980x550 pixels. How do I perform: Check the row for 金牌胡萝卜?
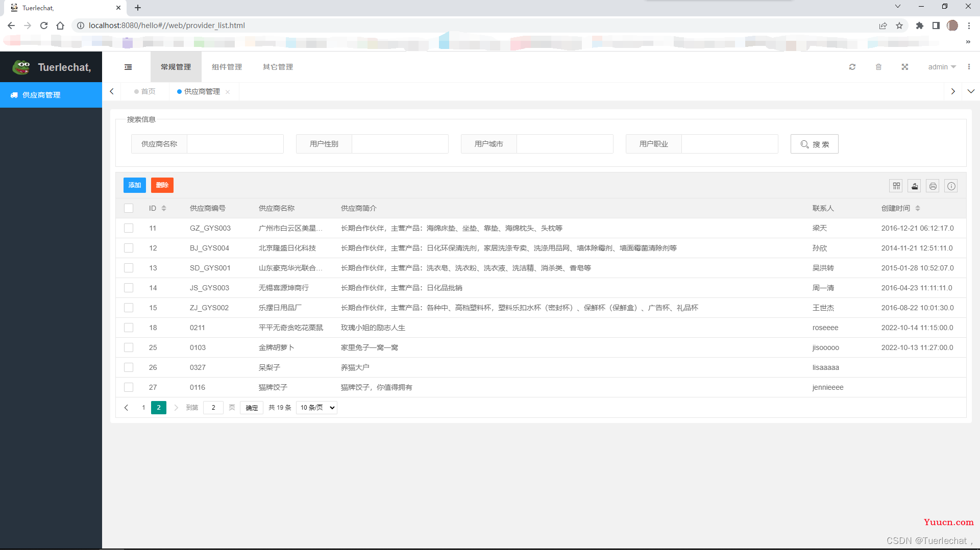coord(129,347)
